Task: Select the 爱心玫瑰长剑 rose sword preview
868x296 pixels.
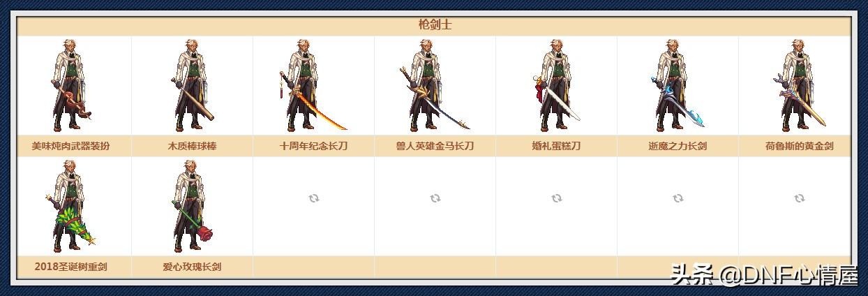Action: point(193,206)
